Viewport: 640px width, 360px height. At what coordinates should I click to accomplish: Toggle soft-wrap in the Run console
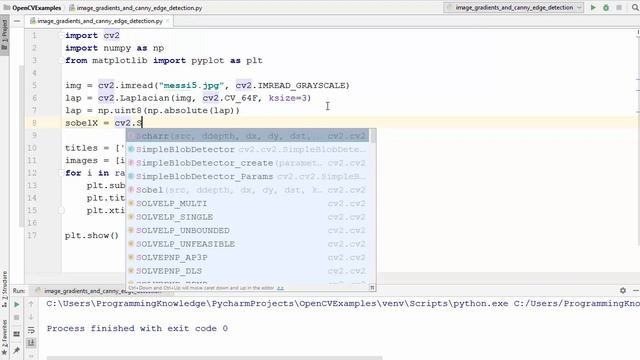[31, 330]
